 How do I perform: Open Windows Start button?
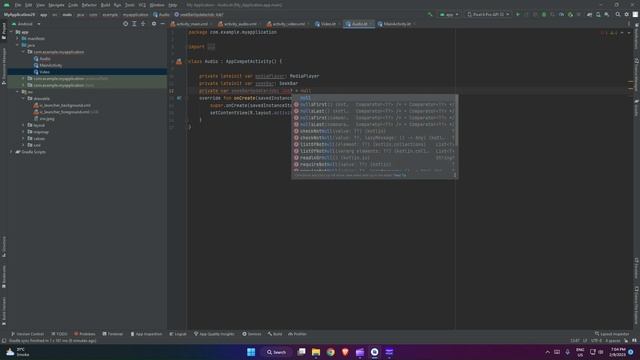click(251, 352)
